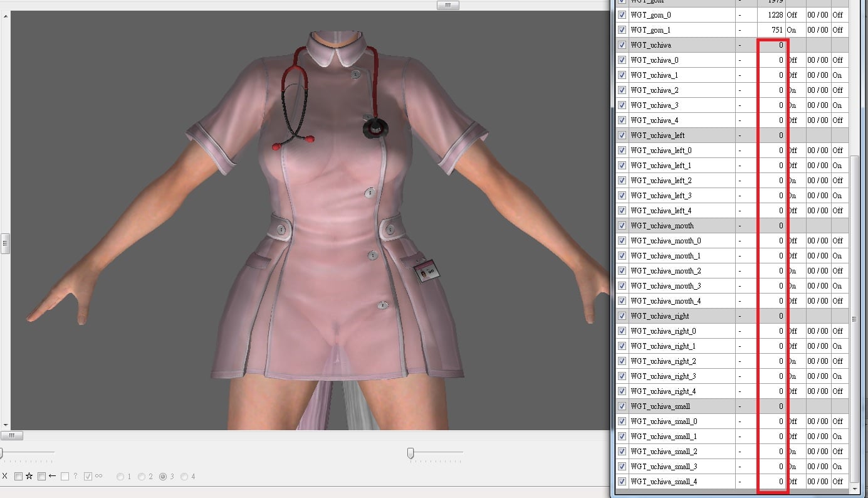Click the right slider handle below the viewport
Viewport: 868px width, 498px height.
410,453
